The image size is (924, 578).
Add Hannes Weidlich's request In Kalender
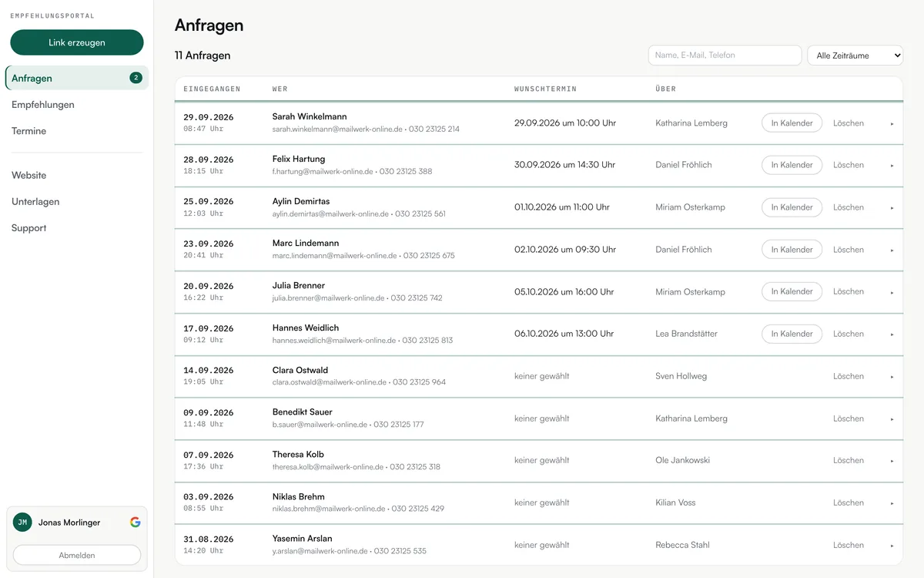point(792,334)
